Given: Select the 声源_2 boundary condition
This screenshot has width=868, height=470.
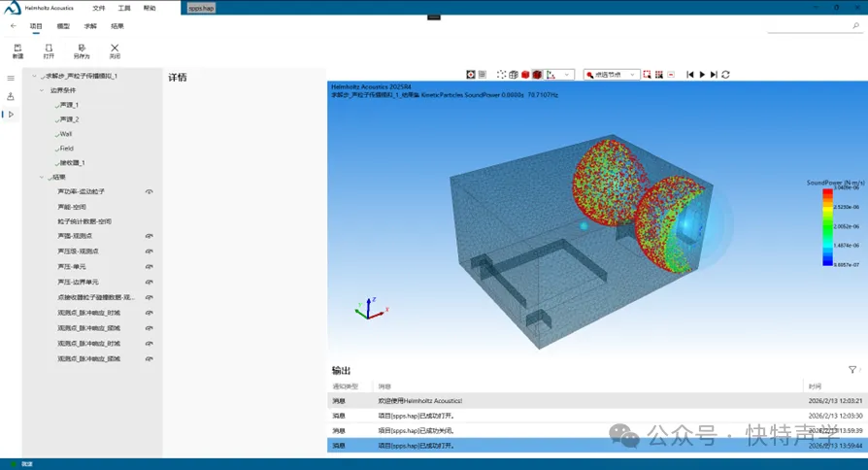Looking at the screenshot, I should click(x=69, y=119).
